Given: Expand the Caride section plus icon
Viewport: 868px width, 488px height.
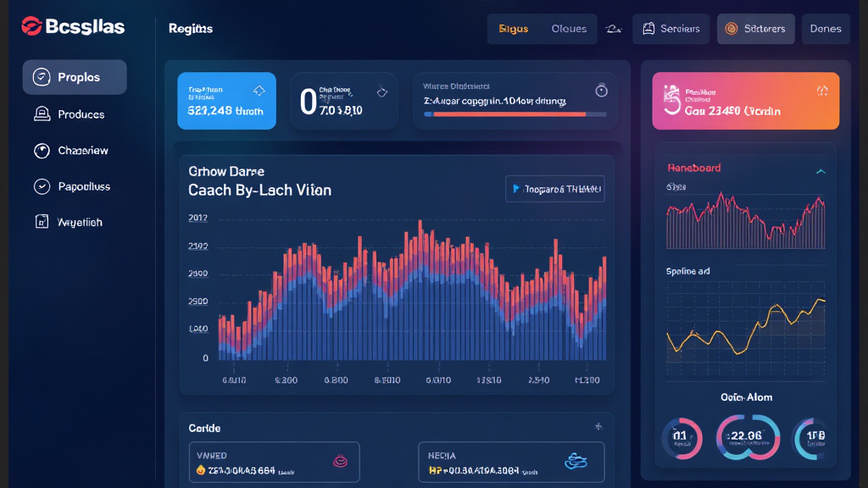Looking at the screenshot, I should [x=598, y=426].
